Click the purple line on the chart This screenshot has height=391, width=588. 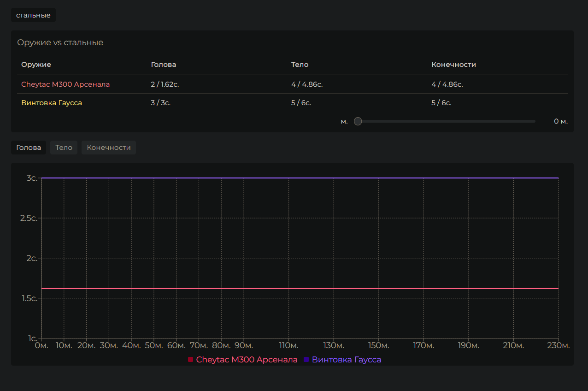[x=300, y=178]
